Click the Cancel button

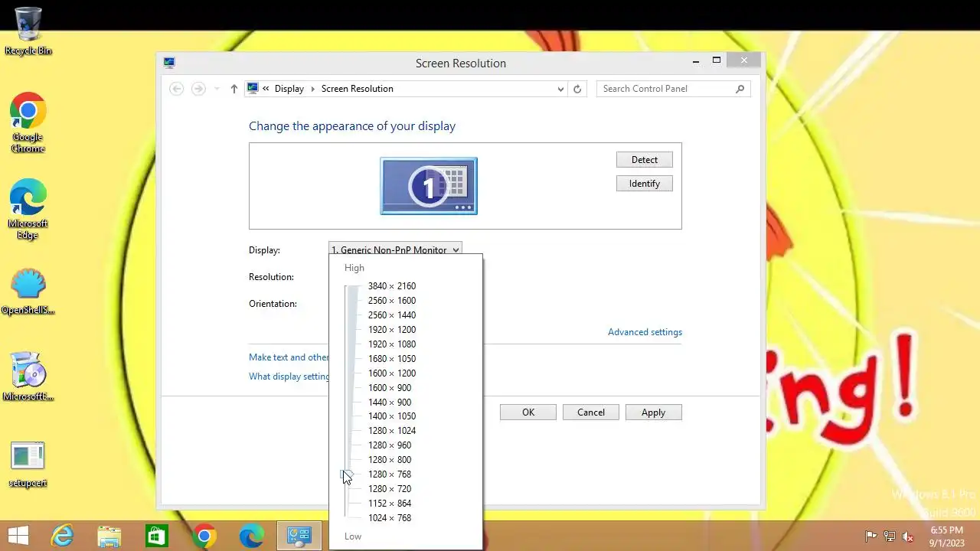click(591, 412)
